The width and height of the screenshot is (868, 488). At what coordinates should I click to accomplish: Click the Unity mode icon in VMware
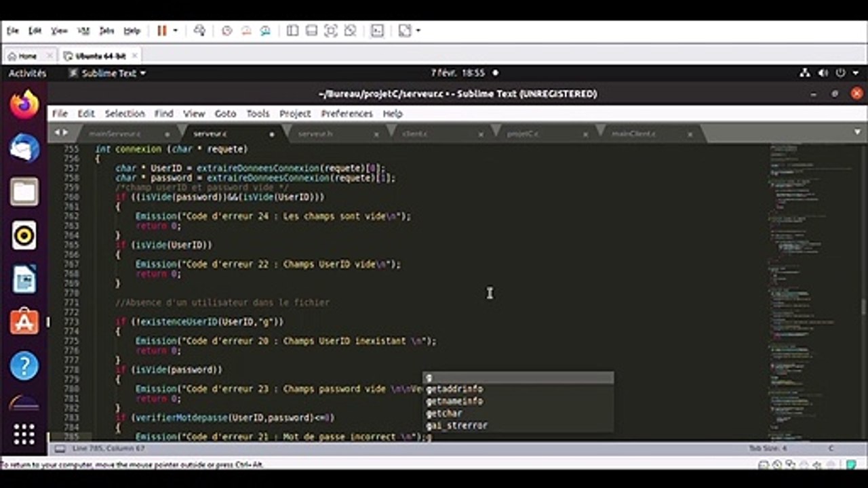[x=350, y=30]
